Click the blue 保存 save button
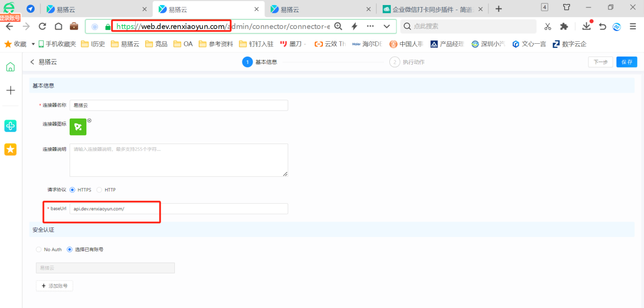The image size is (644, 308). (x=627, y=62)
